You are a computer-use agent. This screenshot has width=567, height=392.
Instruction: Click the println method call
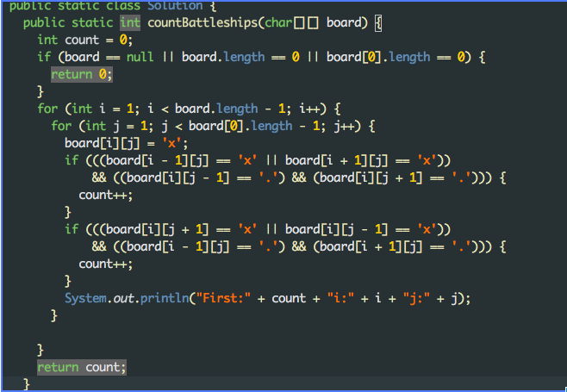(x=165, y=298)
